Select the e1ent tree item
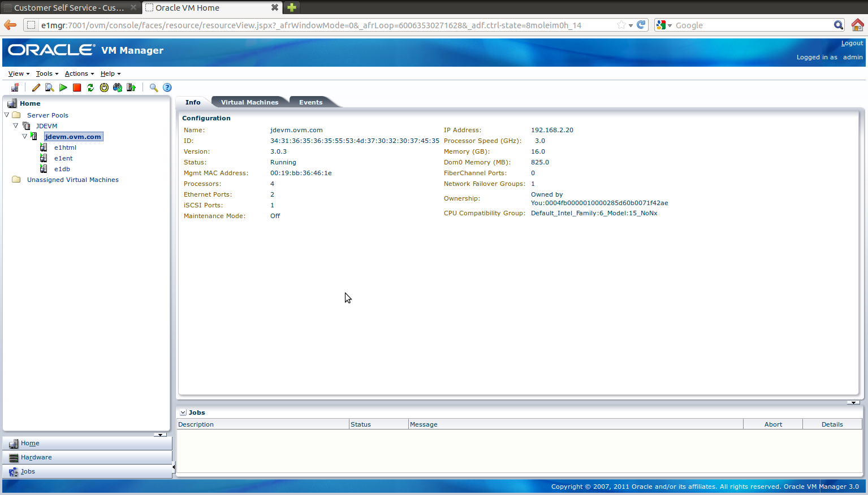The image size is (868, 495). (x=63, y=158)
